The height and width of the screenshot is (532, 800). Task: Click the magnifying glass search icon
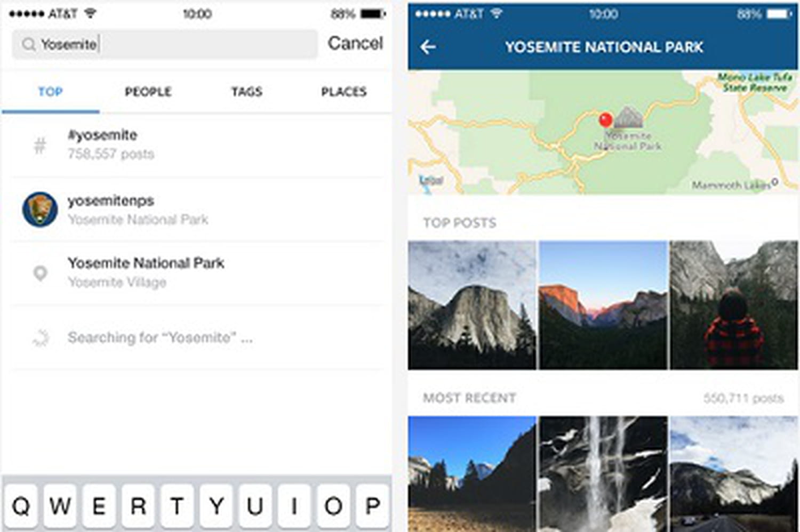point(28,44)
